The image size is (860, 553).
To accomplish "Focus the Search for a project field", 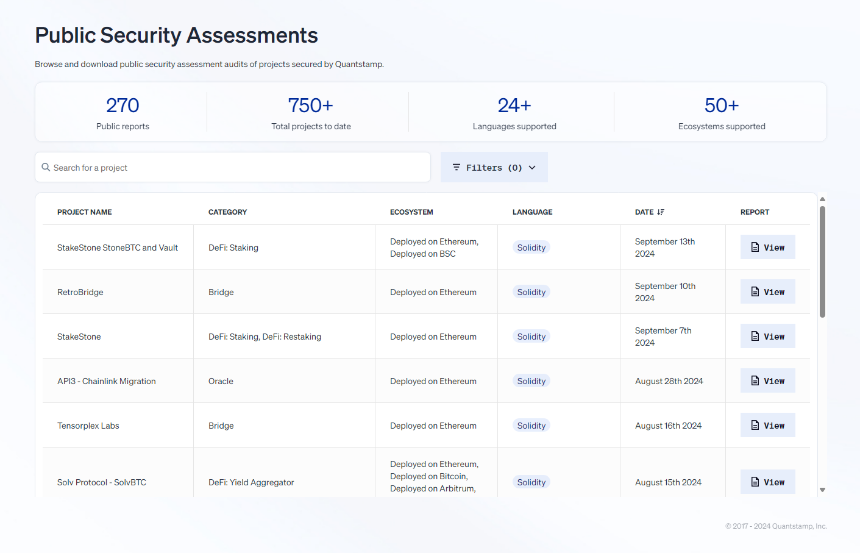I will pos(233,167).
